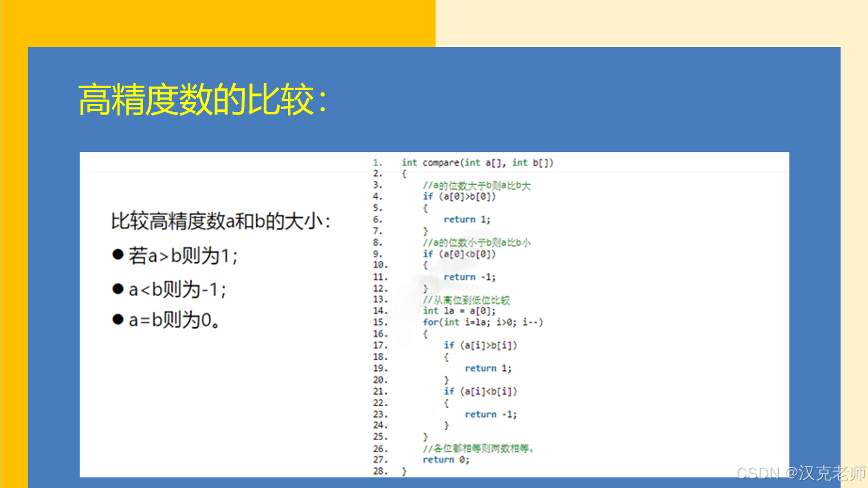Viewport: 868px width, 488px height.
Task: Click code line 27 return 0;
Action: pyautogui.click(x=446, y=460)
